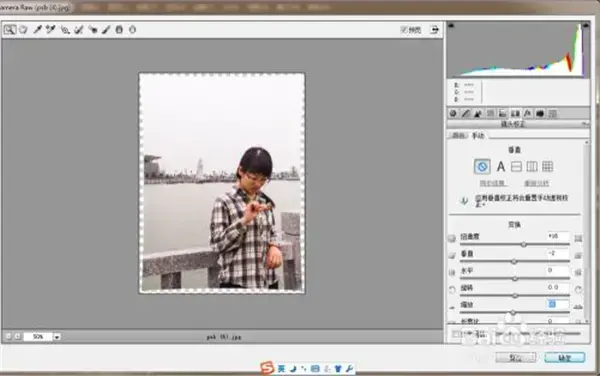Image resolution: width=600 pixels, height=376 pixels.
Task: Click the icon right of 水平 slider
Action: [578, 272]
